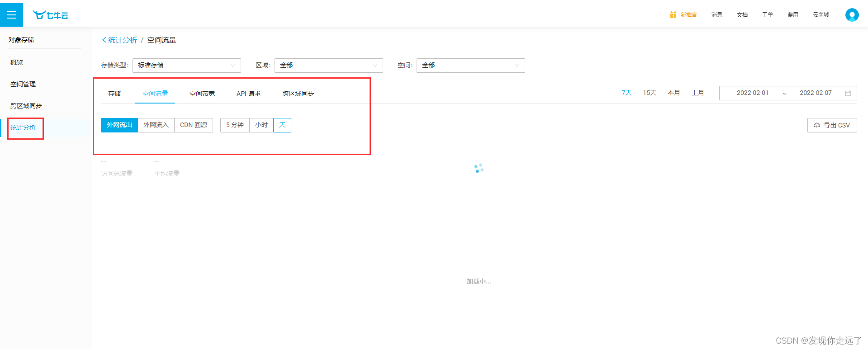Choose the 上月 time range
Screen dimensions: 868x349
click(698, 93)
